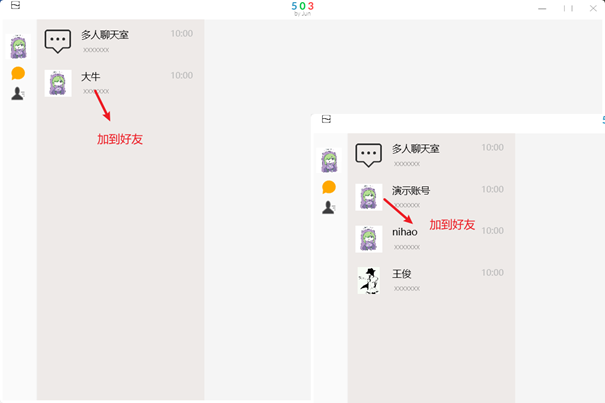Select 演示账号 conversation name
This screenshot has height=403, width=605.
pos(411,190)
